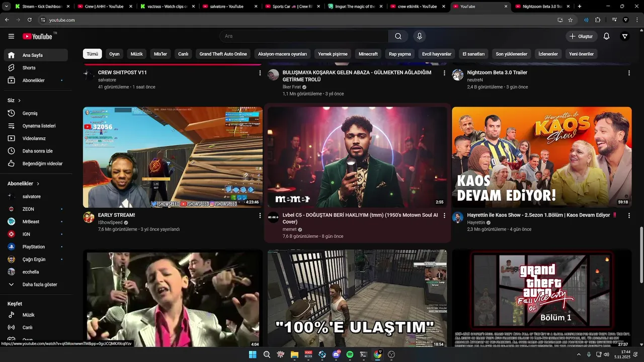Play the Lvbel C5 memet video thumbnail

point(357,157)
